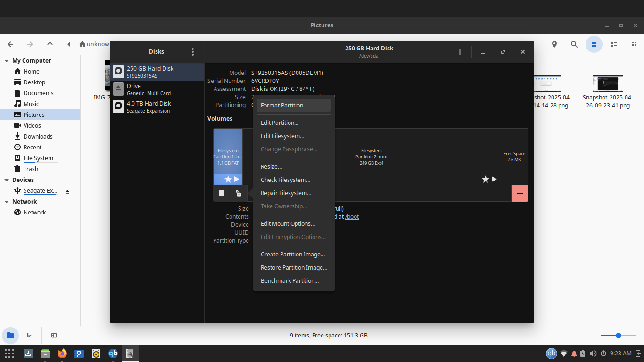Switch file manager to list view
The width and height of the screenshot is (644, 362).
[614, 44]
